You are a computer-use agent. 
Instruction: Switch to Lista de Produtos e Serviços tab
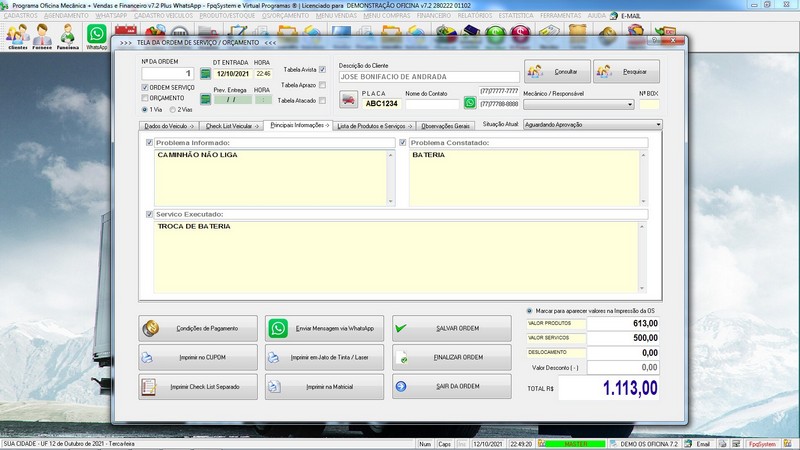pos(374,126)
